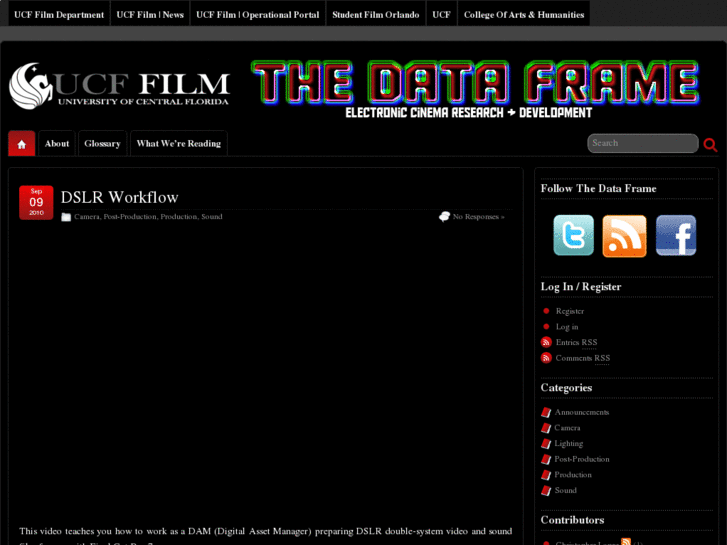Screen dimensions: 727x545
Task: Open the Sound category in sidebar
Action: pyautogui.click(x=566, y=491)
